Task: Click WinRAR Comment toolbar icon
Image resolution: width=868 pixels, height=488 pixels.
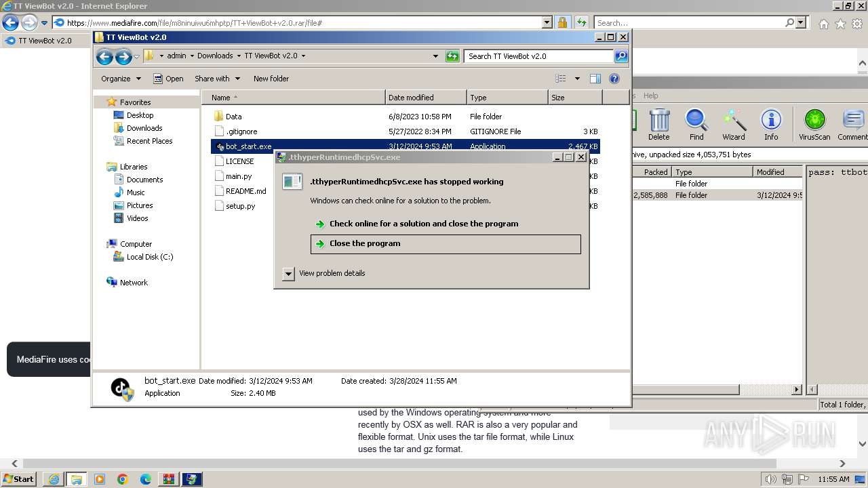Action: click(852, 125)
